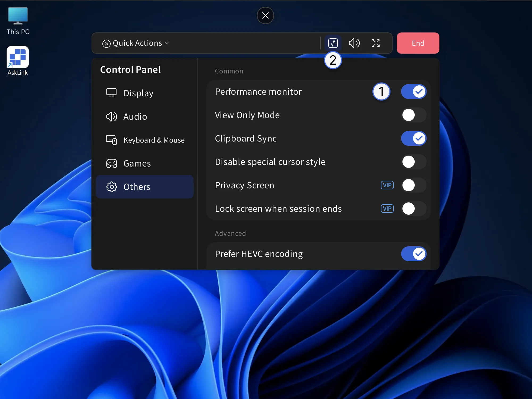
Task: Click the fullscreen expand arrows icon
Action: point(375,43)
